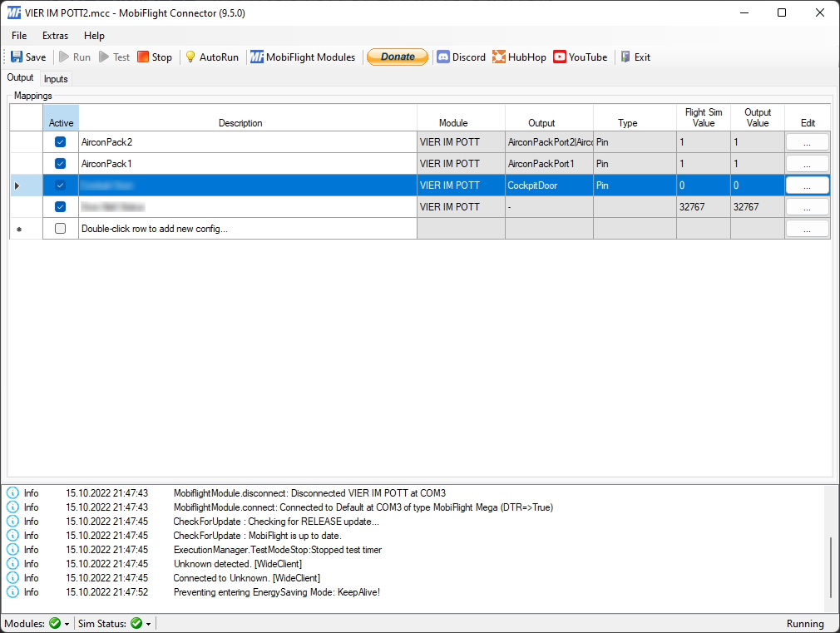The image size is (840, 633).
Task: Check the Active box in new config row
Action: (60, 229)
